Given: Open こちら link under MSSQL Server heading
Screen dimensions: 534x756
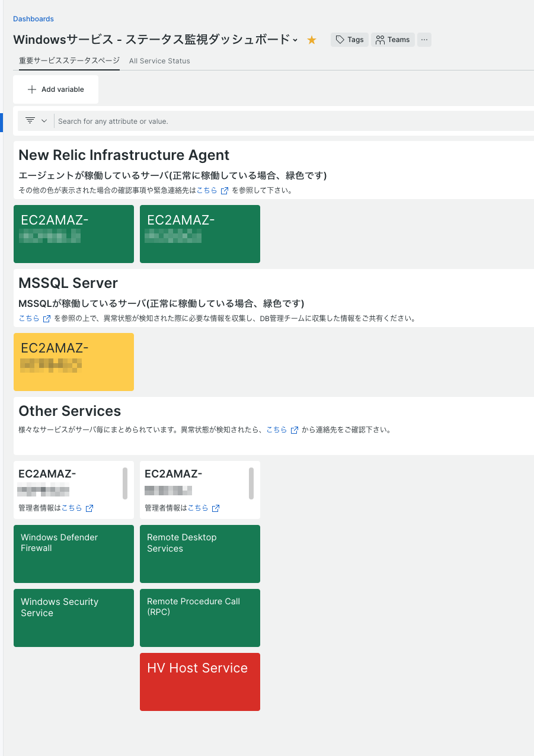Looking at the screenshot, I should (29, 318).
